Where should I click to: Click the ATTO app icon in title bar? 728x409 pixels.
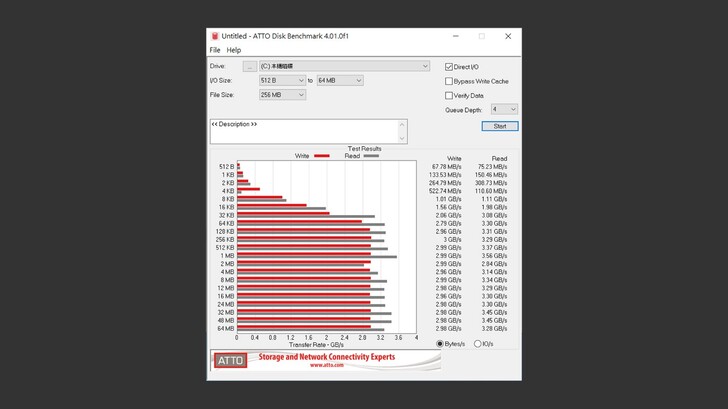tap(214, 36)
